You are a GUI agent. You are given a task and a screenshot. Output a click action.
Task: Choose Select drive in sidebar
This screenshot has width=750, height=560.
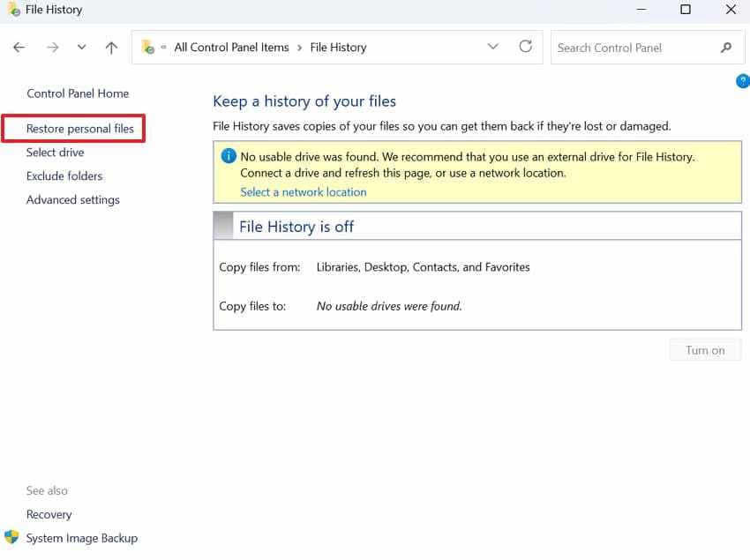(55, 152)
